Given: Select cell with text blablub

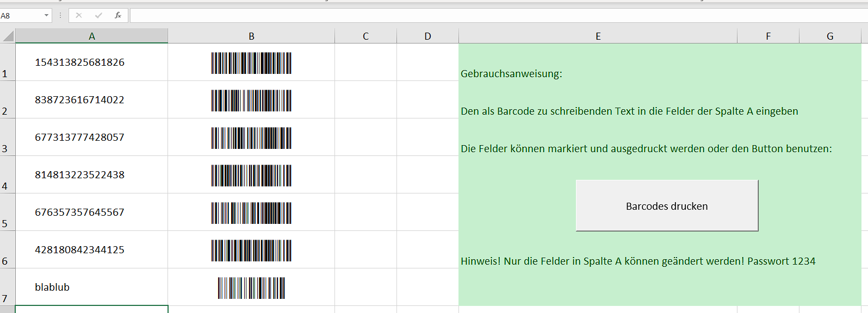Looking at the screenshot, I should click(91, 287).
